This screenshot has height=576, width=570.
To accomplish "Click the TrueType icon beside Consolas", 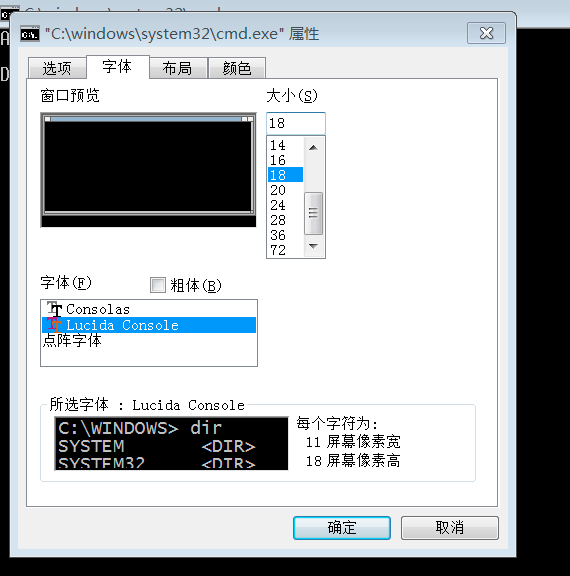I will tap(54, 309).
